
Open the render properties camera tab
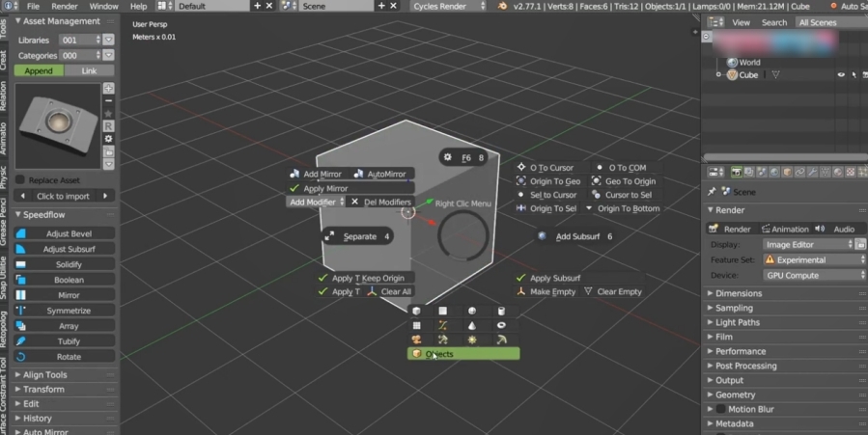pos(737,173)
